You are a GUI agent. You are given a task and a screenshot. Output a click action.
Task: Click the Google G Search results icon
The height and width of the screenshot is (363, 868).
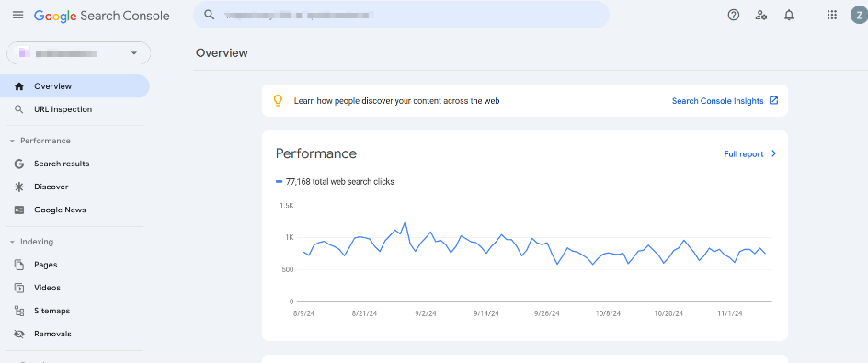(19, 164)
